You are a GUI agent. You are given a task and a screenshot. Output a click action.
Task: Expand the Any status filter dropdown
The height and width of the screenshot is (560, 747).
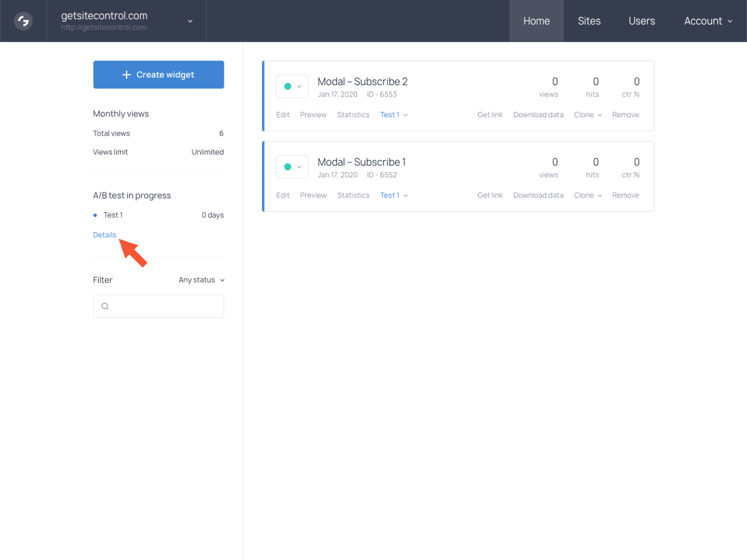click(201, 280)
